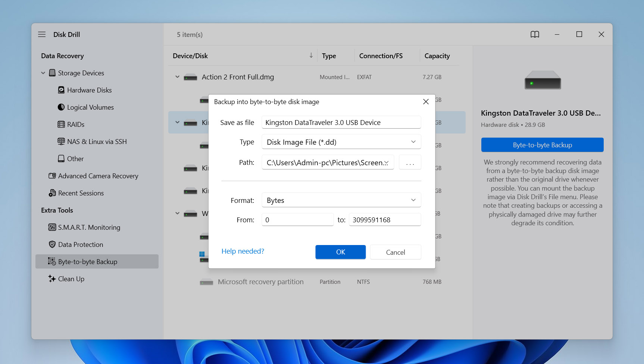The height and width of the screenshot is (364, 644).
Task: Select Byte-to-byte Backup in Extra Tools
Action: [x=97, y=261]
